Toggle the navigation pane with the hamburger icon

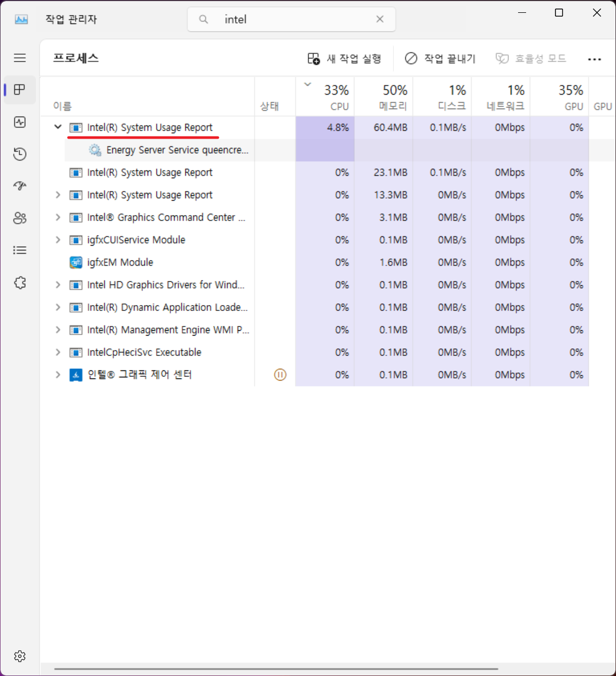coord(20,58)
